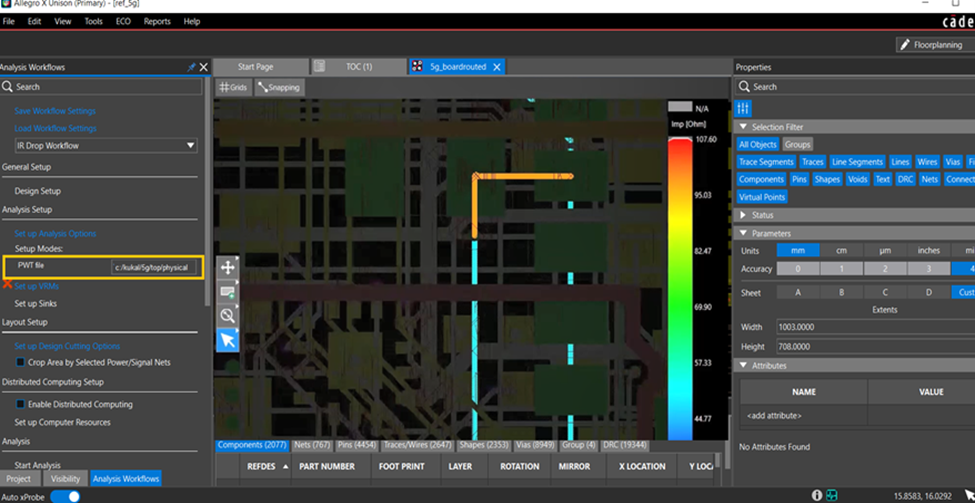
Task: Click the PWT file path field
Action: pos(154,267)
